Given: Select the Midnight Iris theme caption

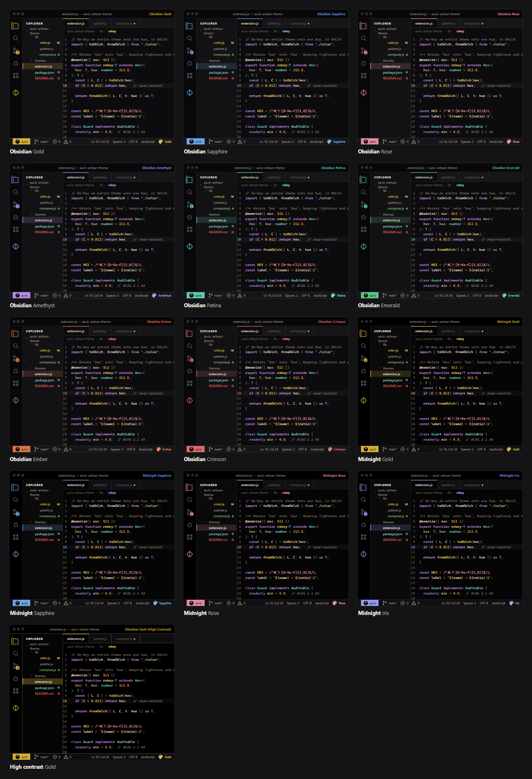Looking at the screenshot, I should click(x=373, y=613).
